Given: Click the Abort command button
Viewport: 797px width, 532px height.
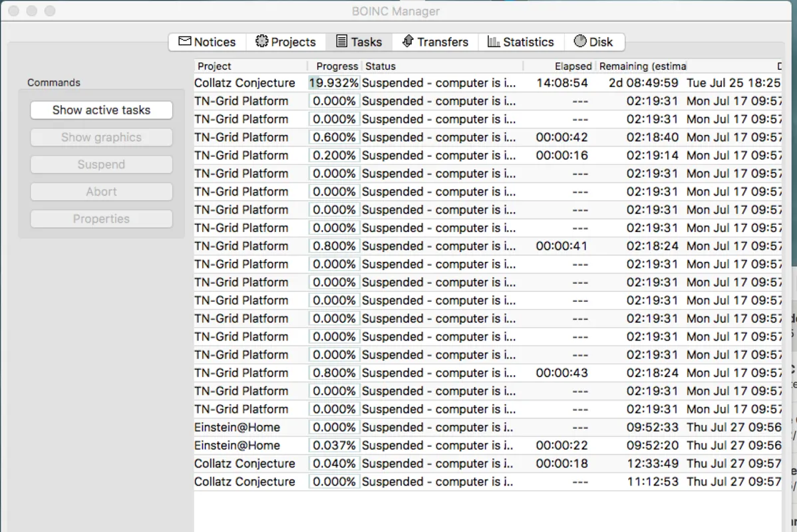Looking at the screenshot, I should click(x=101, y=192).
